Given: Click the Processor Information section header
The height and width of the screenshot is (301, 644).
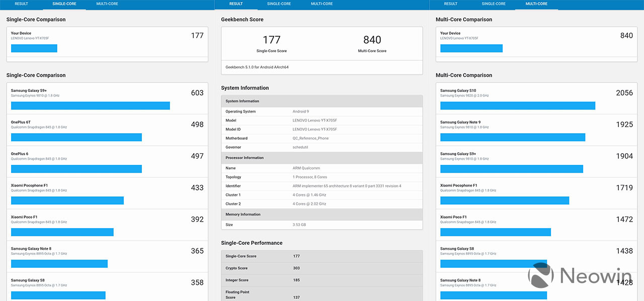Looking at the screenshot, I should 322,158.
